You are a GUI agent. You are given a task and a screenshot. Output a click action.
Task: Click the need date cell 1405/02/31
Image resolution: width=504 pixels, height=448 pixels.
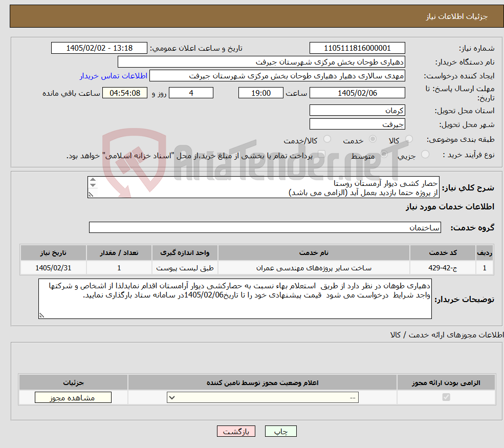pyautogui.click(x=53, y=268)
